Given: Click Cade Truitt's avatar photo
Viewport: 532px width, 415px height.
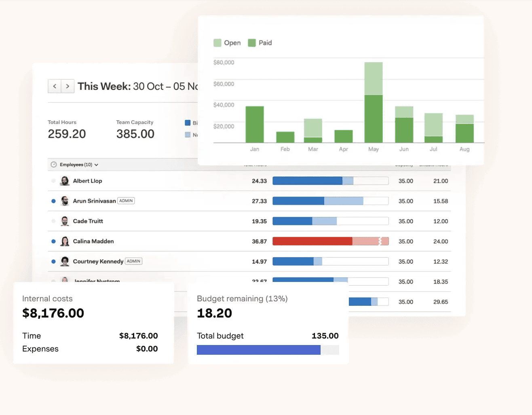Looking at the screenshot, I should pos(65,221).
